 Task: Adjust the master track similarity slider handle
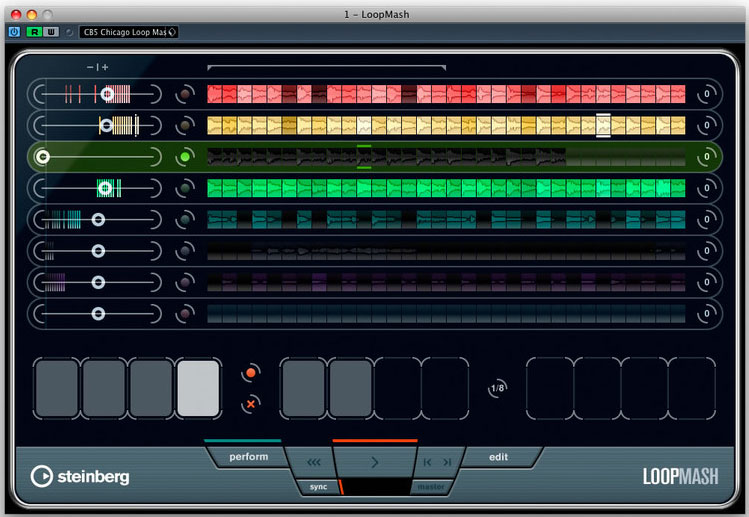pos(43,157)
